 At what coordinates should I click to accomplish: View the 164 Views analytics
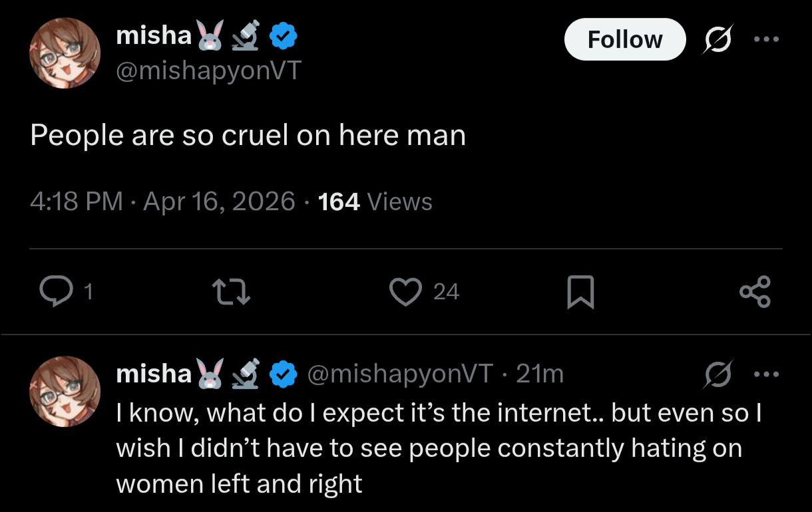(x=375, y=201)
